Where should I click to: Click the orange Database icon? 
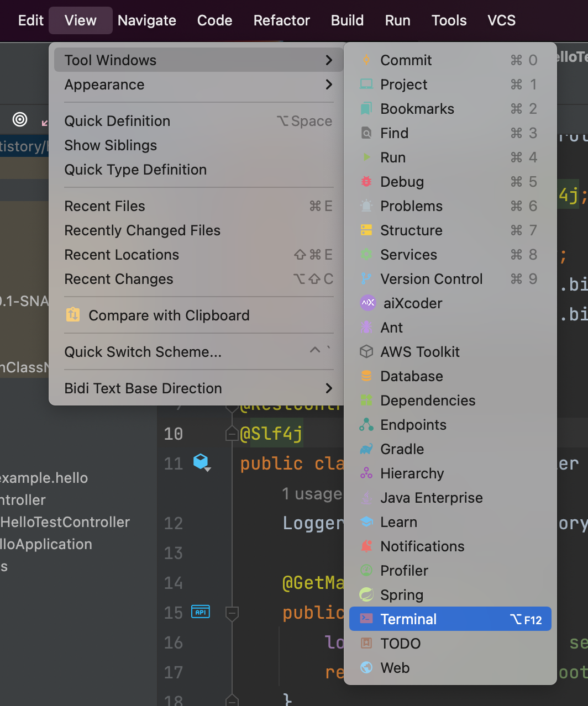click(366, 376)
